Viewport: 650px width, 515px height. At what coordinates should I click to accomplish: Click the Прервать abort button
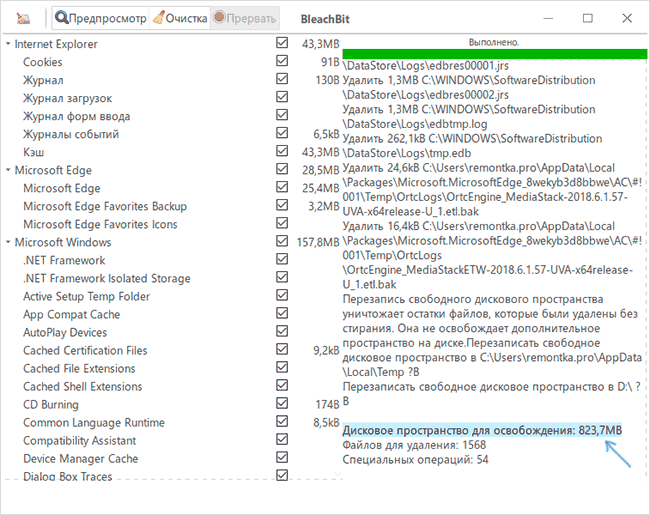pyautogui.click(x=245, y=18)
